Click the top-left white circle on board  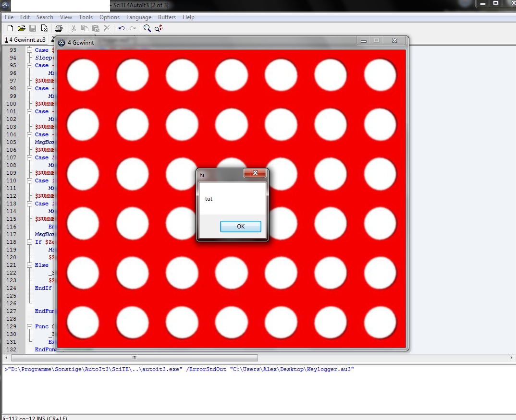pyautogui.click(x=83, y=75)
